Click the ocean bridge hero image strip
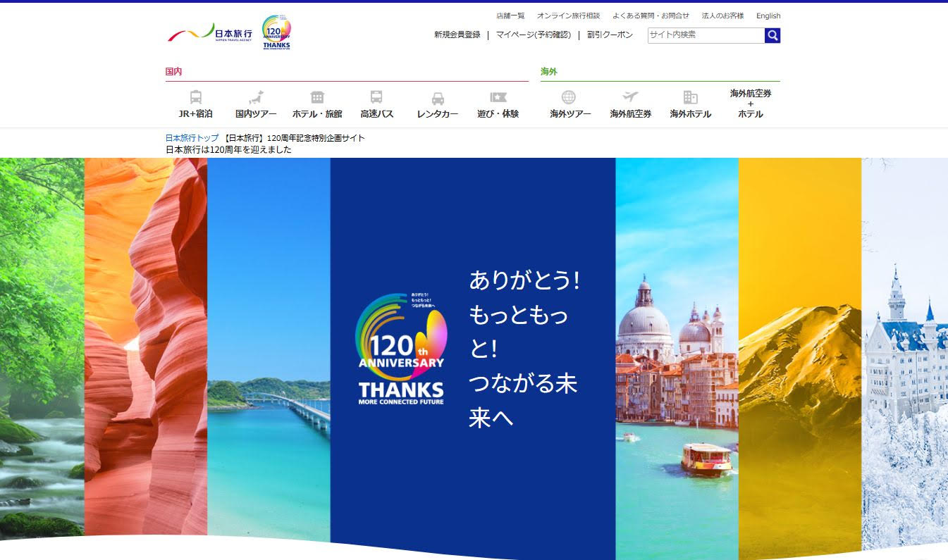 point(269,350)
